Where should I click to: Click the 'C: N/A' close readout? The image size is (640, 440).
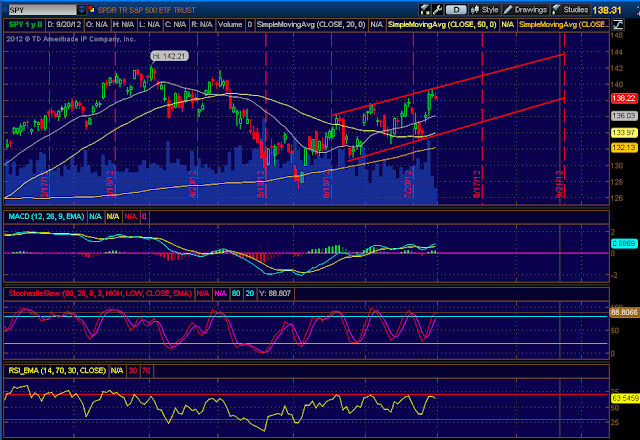[x=176, y=24]
